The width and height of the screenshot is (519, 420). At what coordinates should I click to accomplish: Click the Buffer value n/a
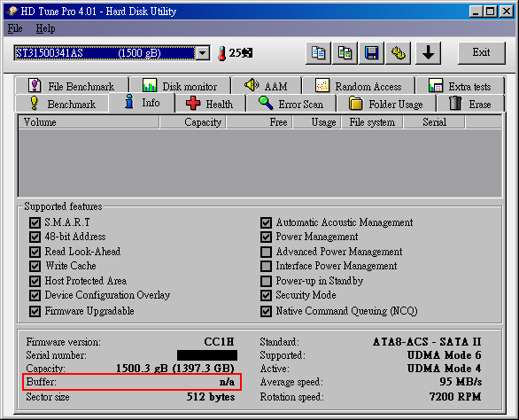coord(227,382)
